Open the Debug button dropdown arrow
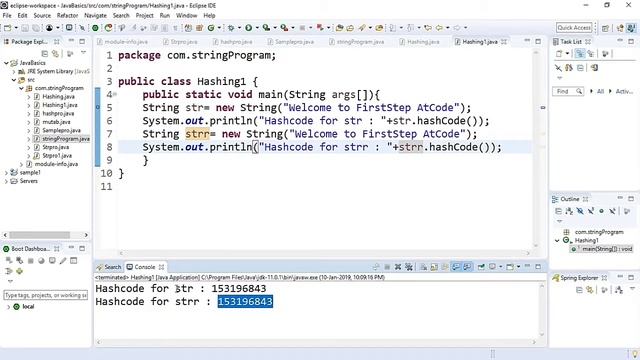This screenshot has width=640, height=360. pyautogui.click(x=240, y=28)
